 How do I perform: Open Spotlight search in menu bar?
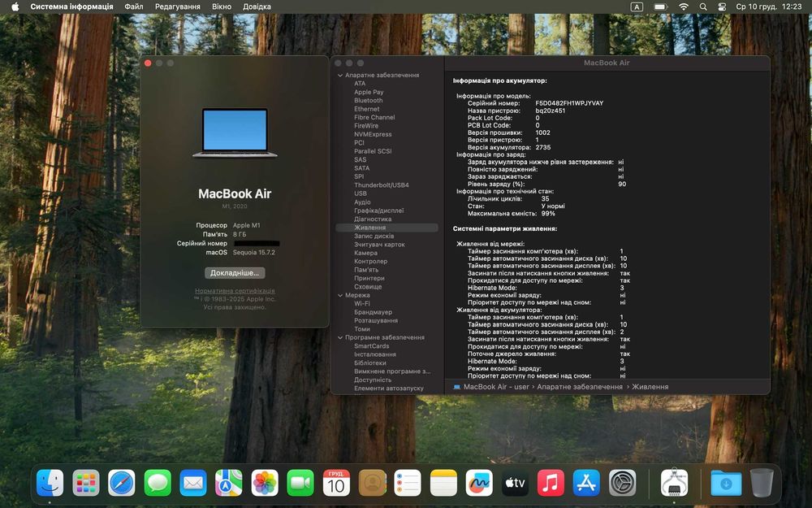pyautogui.click(x=702, y=7)
